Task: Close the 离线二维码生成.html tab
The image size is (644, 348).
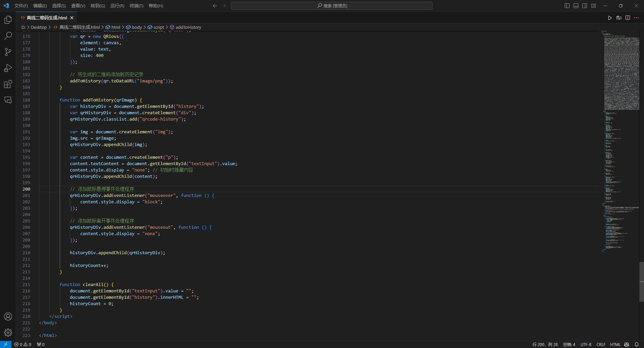Action: 72,18
